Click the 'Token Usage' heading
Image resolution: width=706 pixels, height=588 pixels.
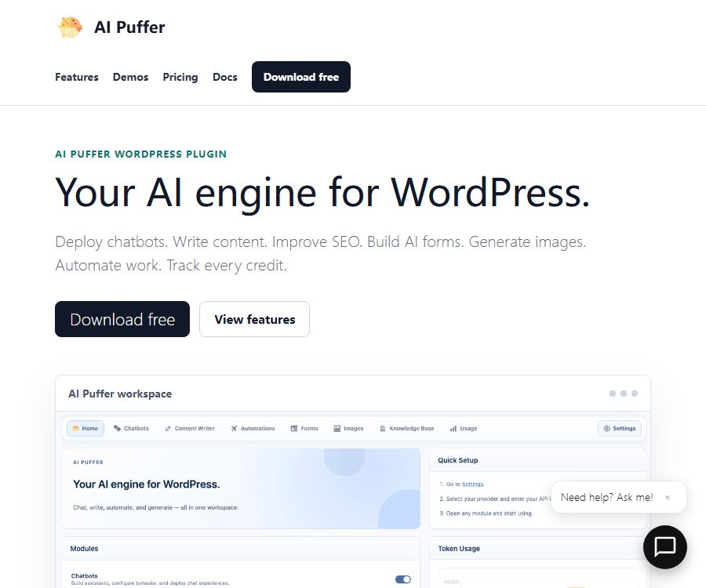(459, 549)
